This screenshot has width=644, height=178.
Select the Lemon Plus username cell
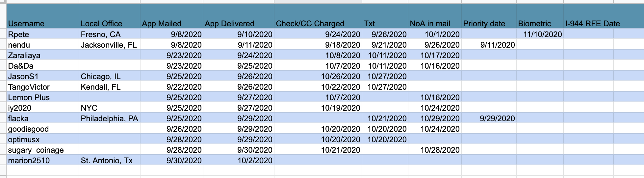(43, 97)
